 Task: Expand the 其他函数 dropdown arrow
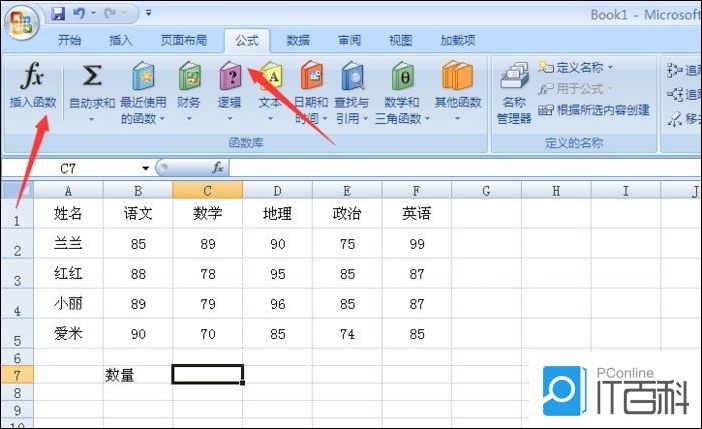point(457,119)
